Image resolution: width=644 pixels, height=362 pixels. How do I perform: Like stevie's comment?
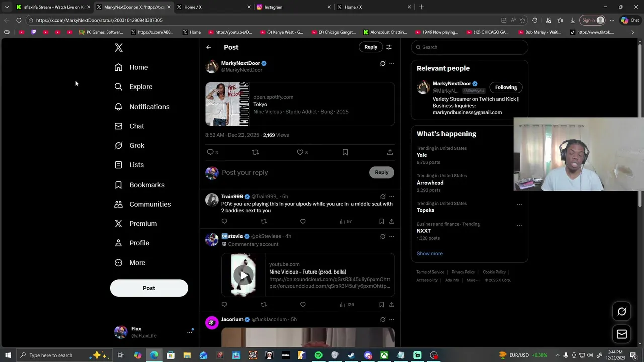(x=303, y=304)
